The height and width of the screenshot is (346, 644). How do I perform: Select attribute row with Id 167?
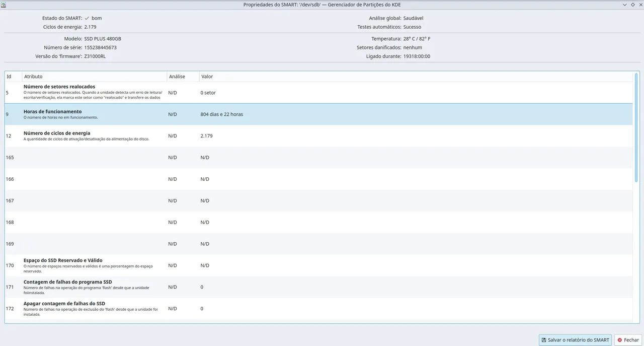319,200
